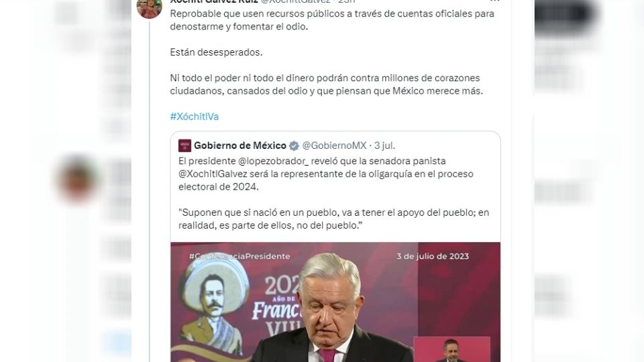Click the Pancho Villa portrait in the video

pyautogui.click(x=213, y=304)
